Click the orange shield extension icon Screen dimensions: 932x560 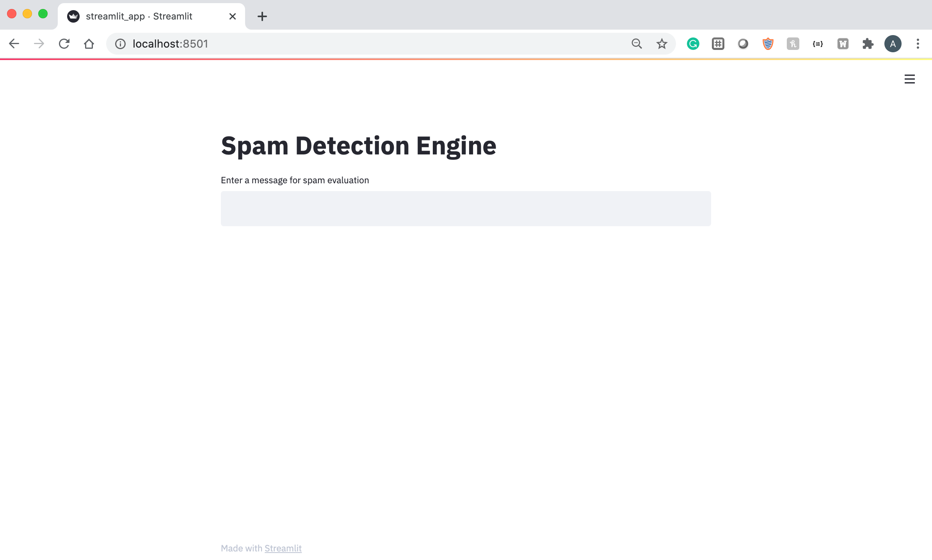click(768, 44)
